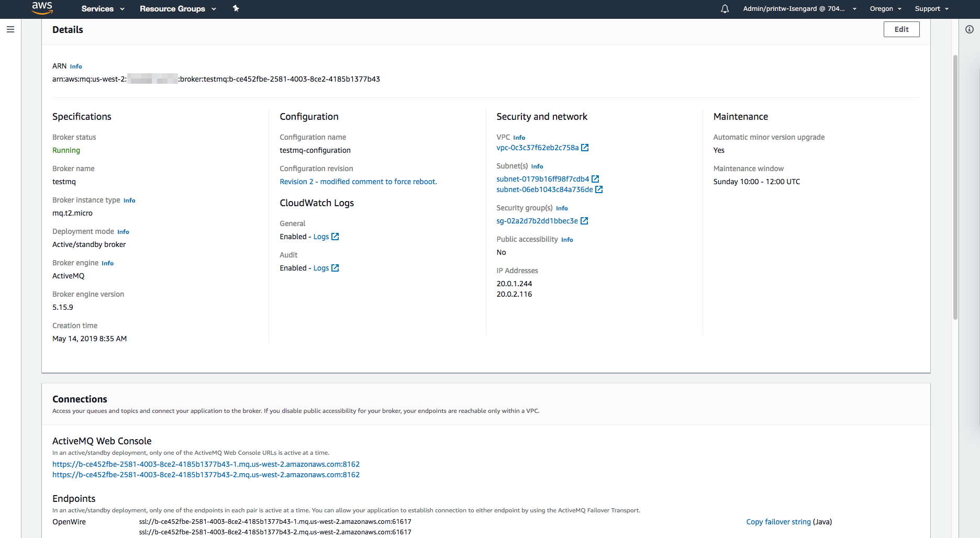The height and width of the screenshot is (538, 980).
Task: Click external link icon next to VPC ID
Action: (585, 148)
